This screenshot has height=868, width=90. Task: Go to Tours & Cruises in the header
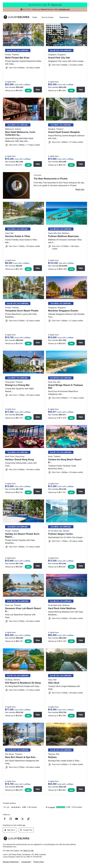coord(47,17)
